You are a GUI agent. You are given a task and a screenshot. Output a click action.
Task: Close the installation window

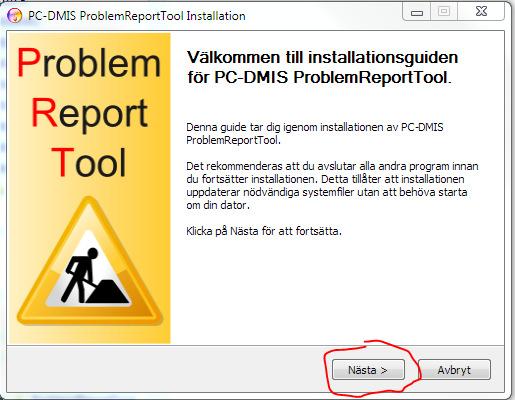coord(481,12)
